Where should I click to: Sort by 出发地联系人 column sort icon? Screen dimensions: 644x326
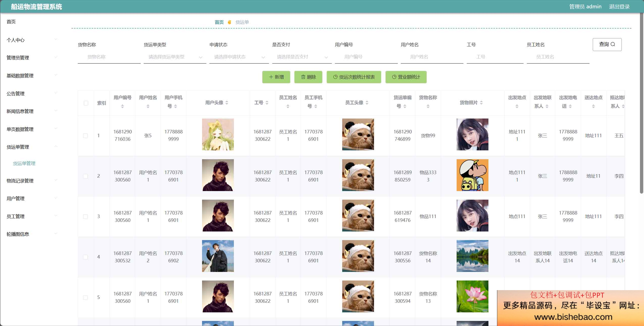547,106
